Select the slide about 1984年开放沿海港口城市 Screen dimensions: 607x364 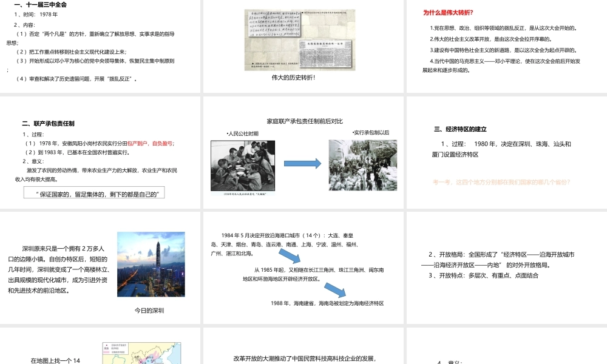pos(303,268)
